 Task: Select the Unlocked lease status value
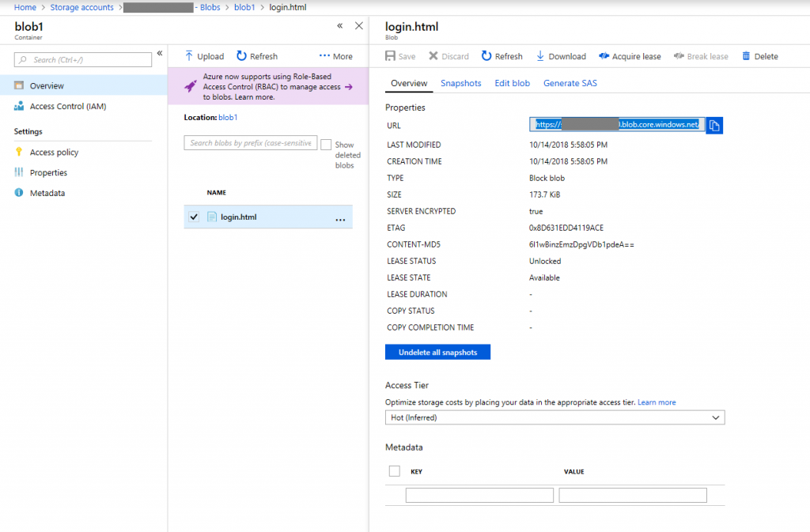click(545, 261)
